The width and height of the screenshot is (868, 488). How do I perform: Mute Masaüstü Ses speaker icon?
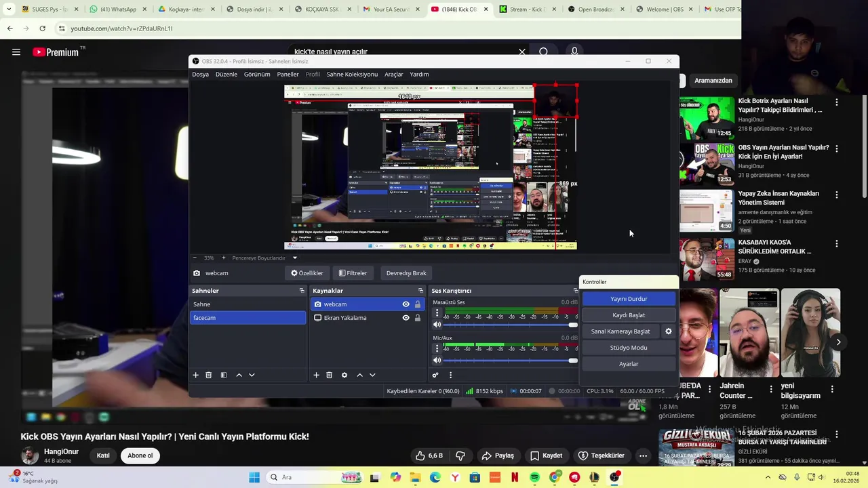click(437, 325)
